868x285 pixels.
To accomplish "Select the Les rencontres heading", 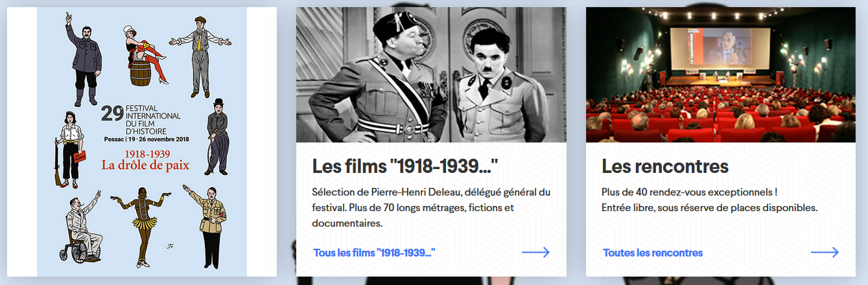I will click(665, 166).
